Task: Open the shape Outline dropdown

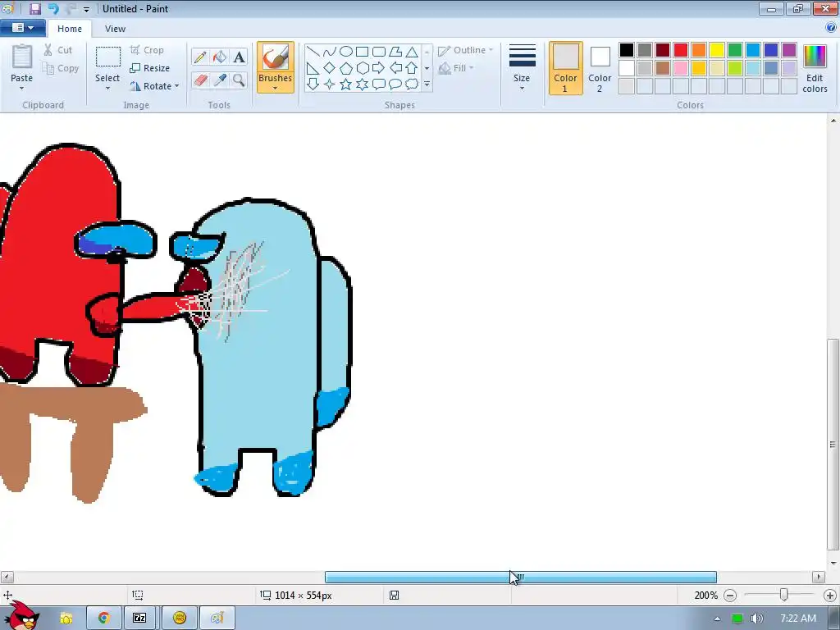Action: 466,50
